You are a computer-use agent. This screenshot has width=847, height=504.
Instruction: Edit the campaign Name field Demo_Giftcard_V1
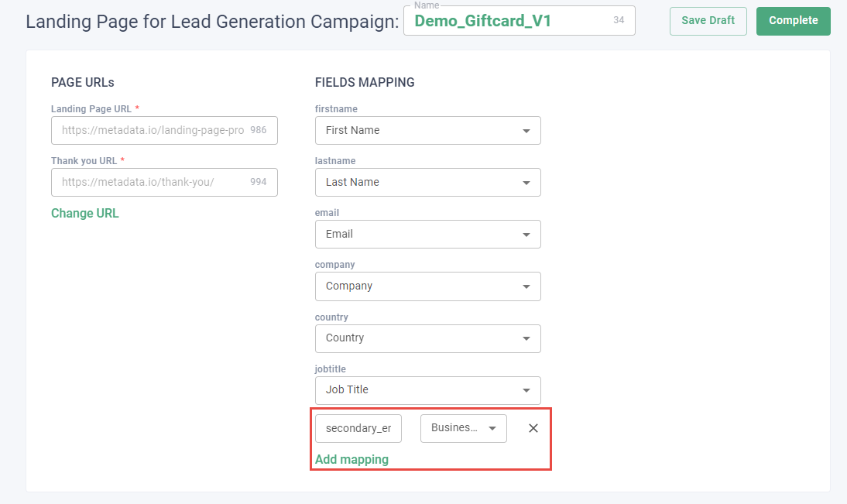click(507, 21)
